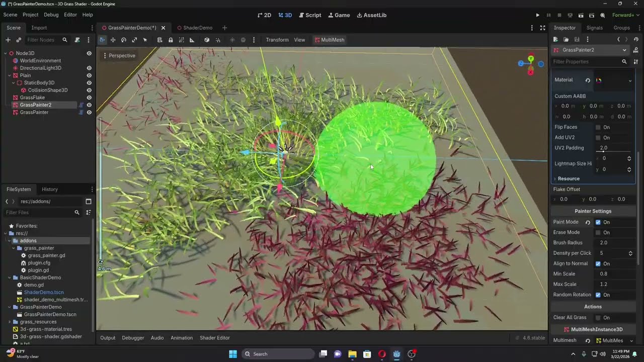Add a new child node with plus icon
Image resolution: width=644 pixels, height=362 pixels.
pyautogui.click(x=8, y=40)
